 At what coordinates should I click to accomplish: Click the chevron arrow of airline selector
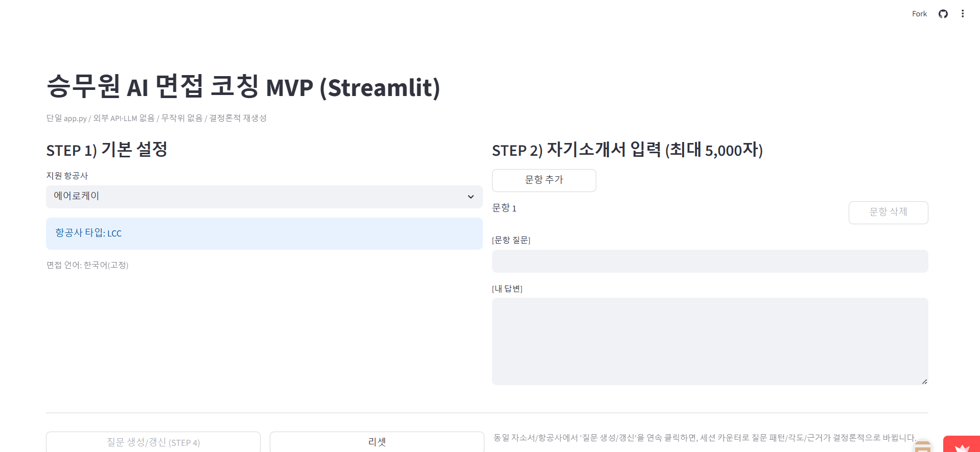click(471, 197)
